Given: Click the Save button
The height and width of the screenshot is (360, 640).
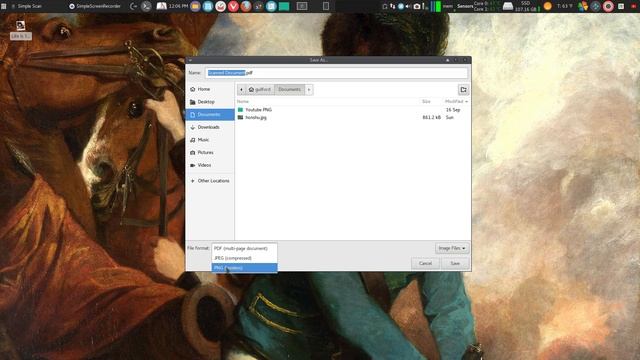Looking at the screenshot, I should coord(455,263).
